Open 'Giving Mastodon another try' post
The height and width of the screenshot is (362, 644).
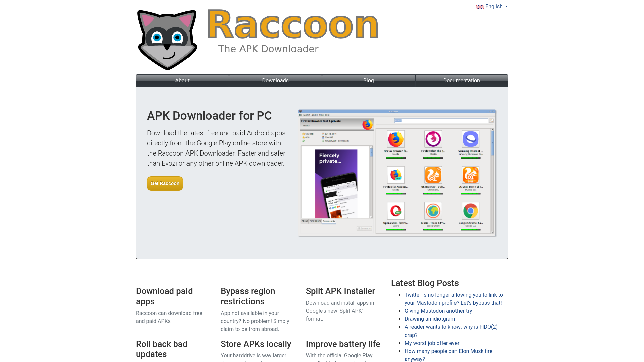[x=438, y=311]
